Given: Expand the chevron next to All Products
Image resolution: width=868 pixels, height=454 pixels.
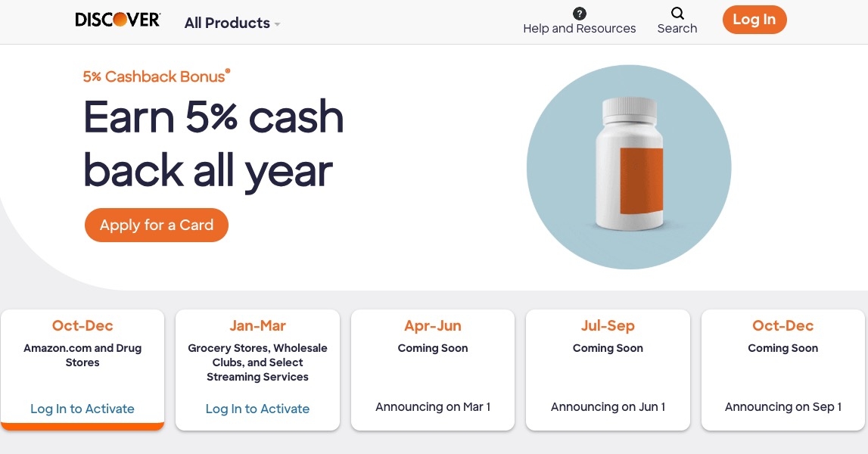Looking at the screenshot, I should pyautogui.click(x=277, y=24).
